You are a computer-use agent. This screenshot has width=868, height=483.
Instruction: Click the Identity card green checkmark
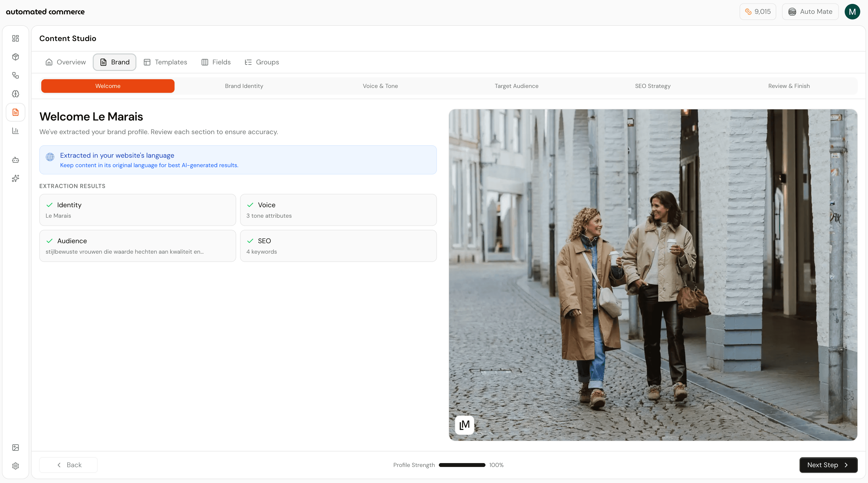[50, 205]
